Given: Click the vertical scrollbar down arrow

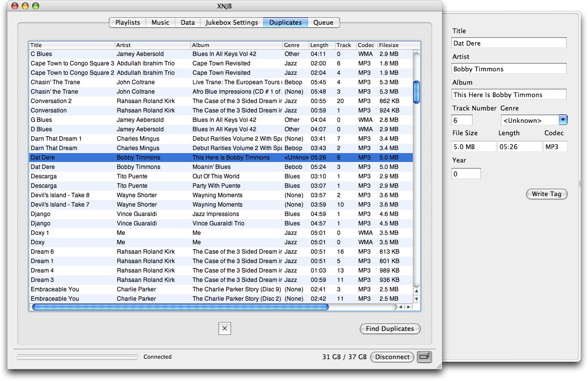Looking at the screenshot, I should pyautogui.click(x=416, y=299).
